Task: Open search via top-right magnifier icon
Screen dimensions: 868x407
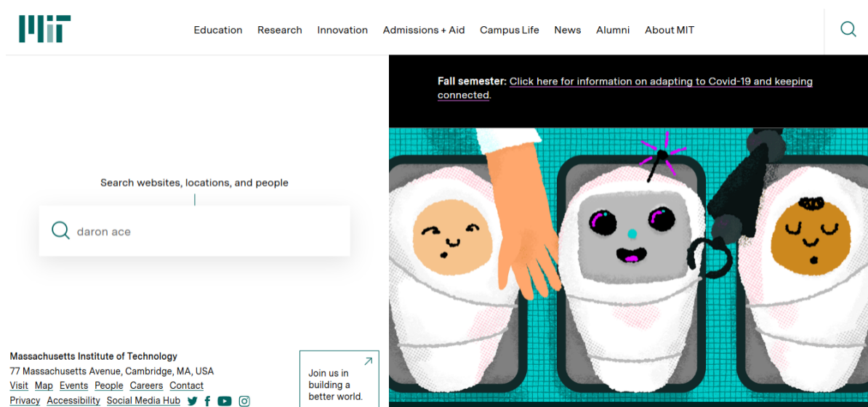Action: (848, 29)
